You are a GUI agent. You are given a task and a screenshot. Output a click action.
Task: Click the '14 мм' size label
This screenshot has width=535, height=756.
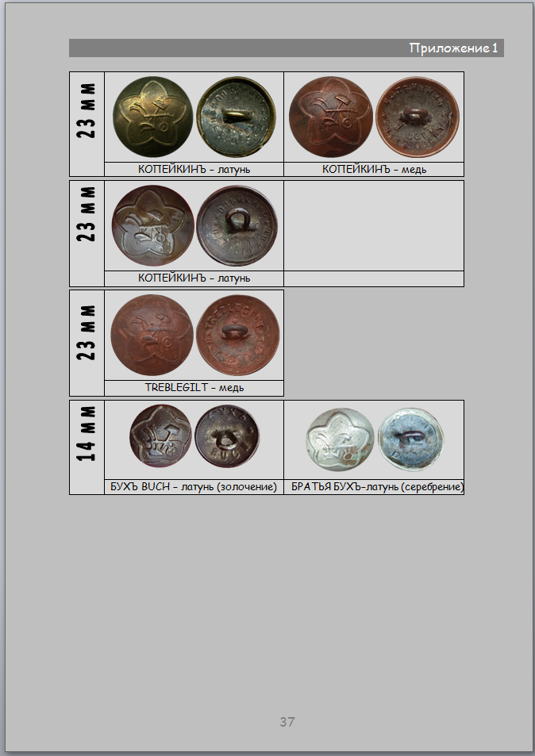[87, 433]
